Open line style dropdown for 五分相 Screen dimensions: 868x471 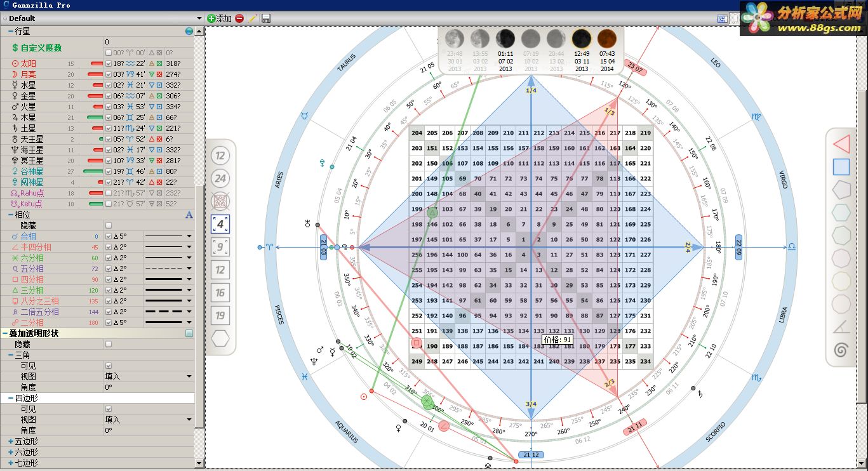pyautogui.click(x=189, y=269)
